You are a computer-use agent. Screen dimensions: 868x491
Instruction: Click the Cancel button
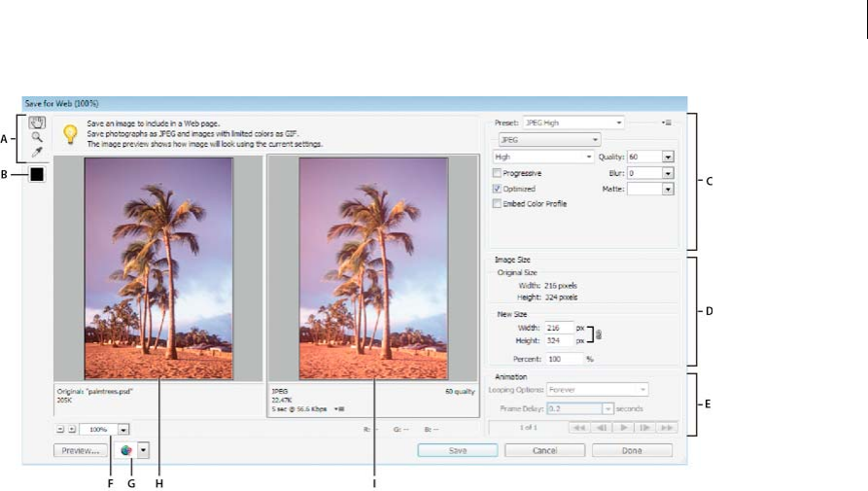tap(544, 450)
